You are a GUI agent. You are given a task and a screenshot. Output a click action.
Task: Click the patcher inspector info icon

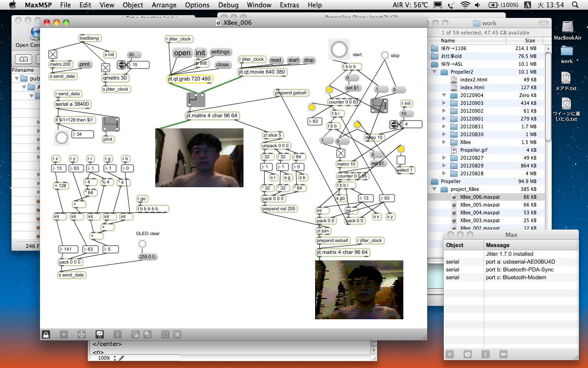click(117, 335)
